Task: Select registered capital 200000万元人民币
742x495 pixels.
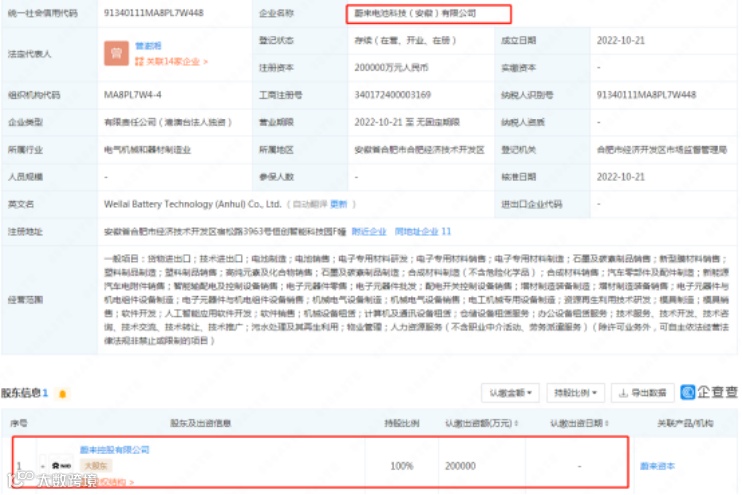Action: click(x=391, y=68)
